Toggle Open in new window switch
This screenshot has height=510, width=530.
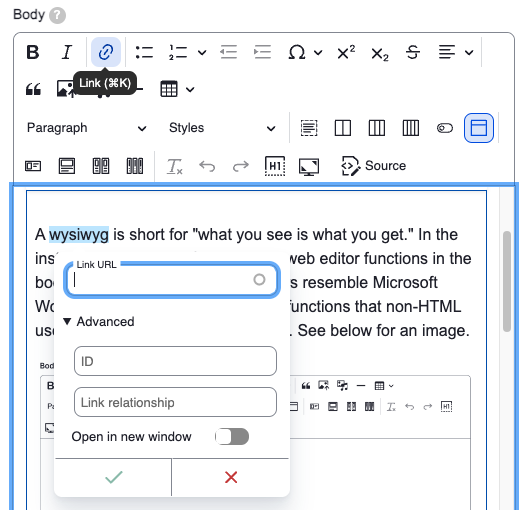(x=232, y=436)
